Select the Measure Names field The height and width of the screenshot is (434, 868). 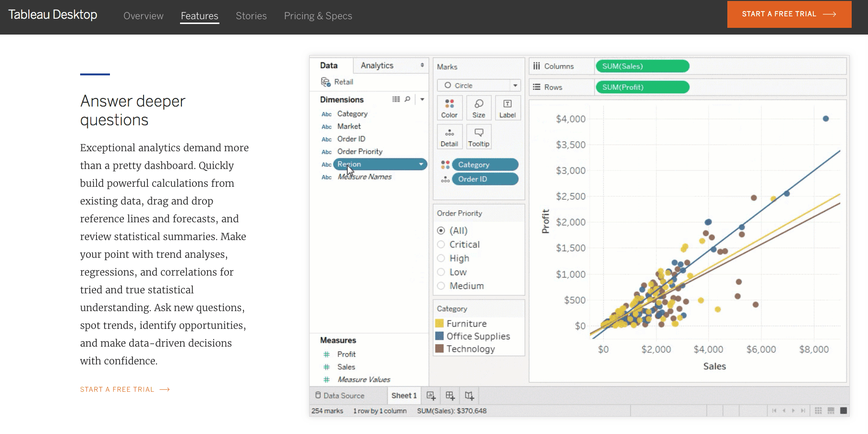pos(365,177)
